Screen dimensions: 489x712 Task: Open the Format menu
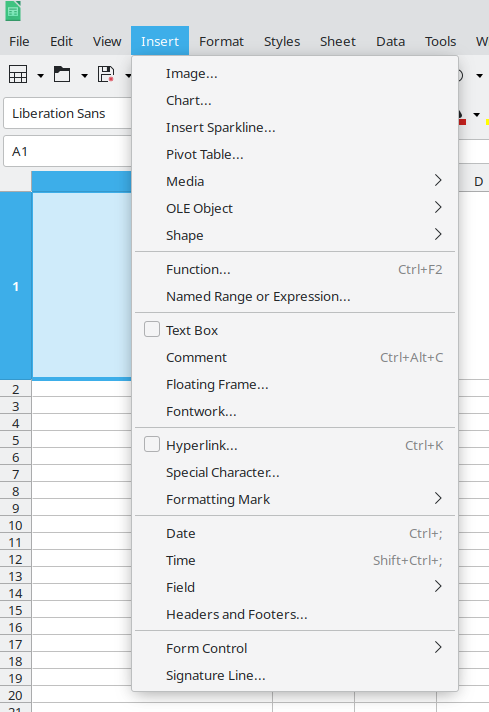[221, 41]
